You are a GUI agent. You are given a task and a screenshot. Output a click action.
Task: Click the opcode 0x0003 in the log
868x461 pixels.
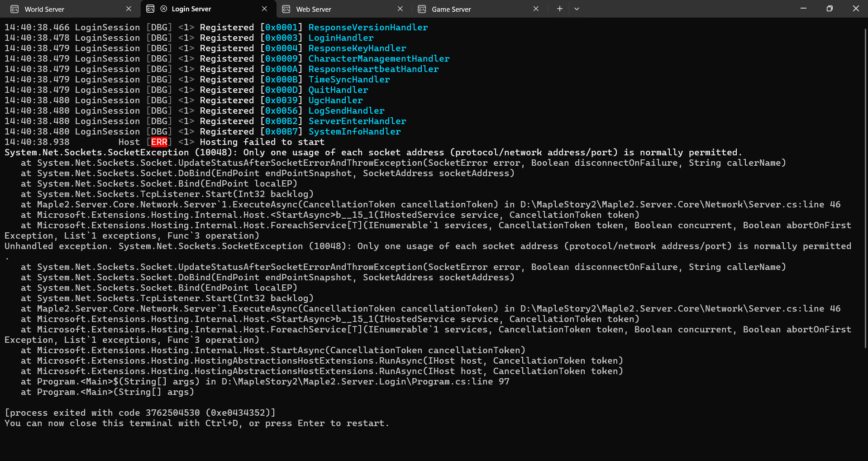[x=281, y=38]
